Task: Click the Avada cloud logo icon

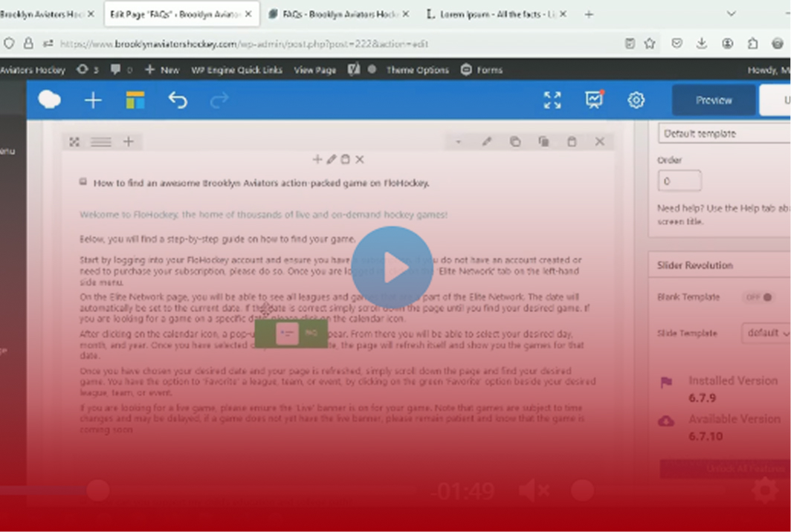Action: pyautogui.click(x=49, y=100)
